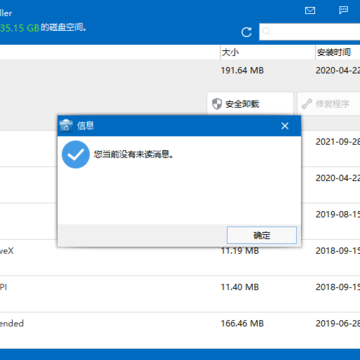Image resolution: width=360 pixels, height=360 pixels.
Task: Click the 2021-09-28 install date
Action: pos(338,141)
